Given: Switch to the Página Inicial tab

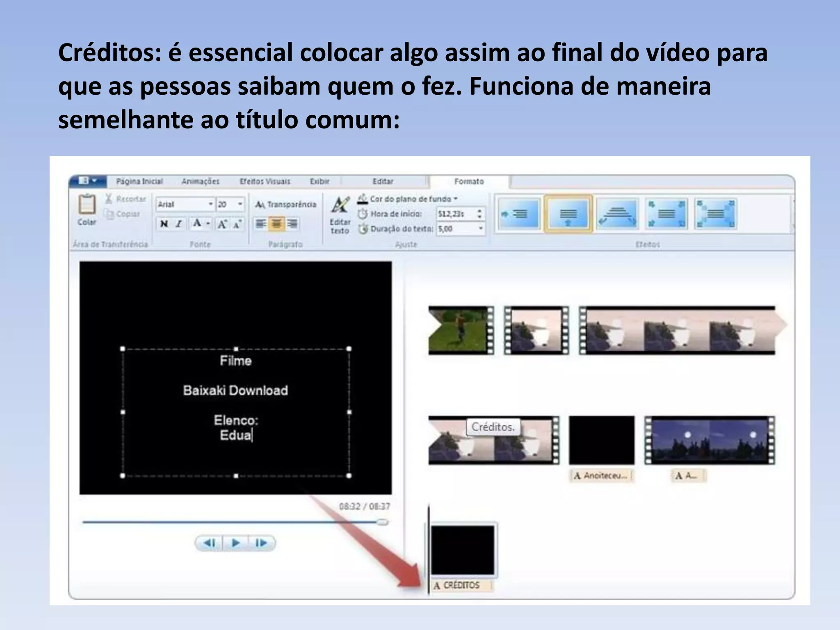Looking at the screenshot, I should pos(139,181).
